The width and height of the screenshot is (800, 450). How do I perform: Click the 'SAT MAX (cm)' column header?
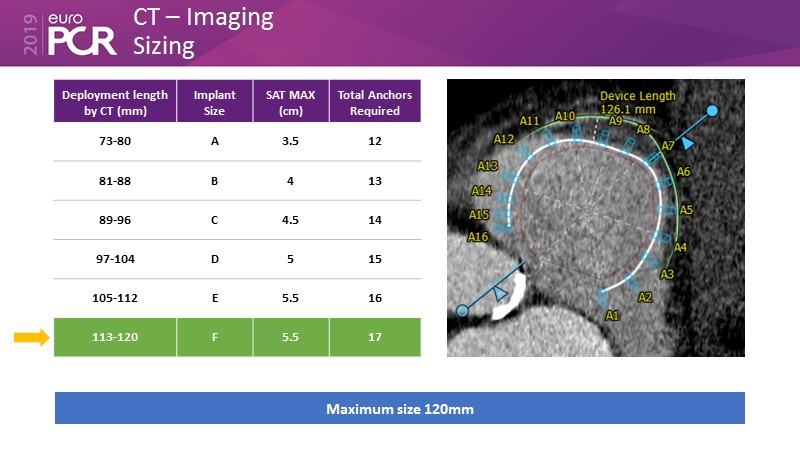point(291,102)
